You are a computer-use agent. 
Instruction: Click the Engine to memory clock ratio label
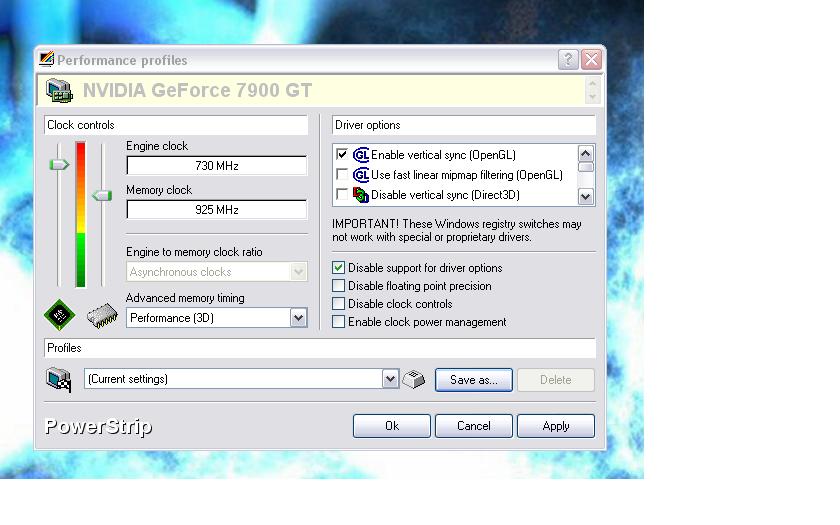coord(194,252)
